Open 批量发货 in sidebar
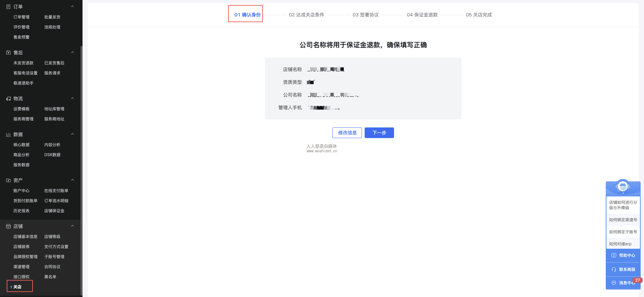The image size is (644, 297). (x=52, y=17)
